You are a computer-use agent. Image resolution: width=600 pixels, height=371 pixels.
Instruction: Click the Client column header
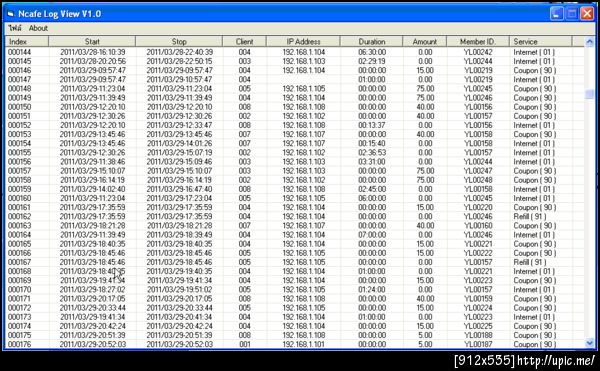[244, 41]
